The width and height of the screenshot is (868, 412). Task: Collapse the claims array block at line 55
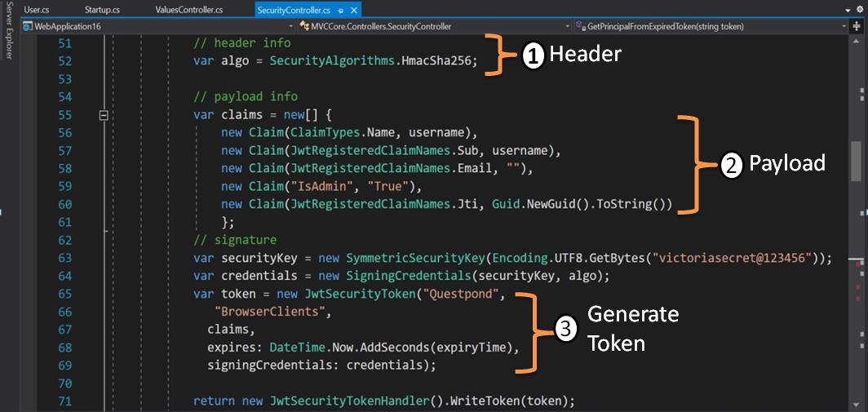coord(104,115)
